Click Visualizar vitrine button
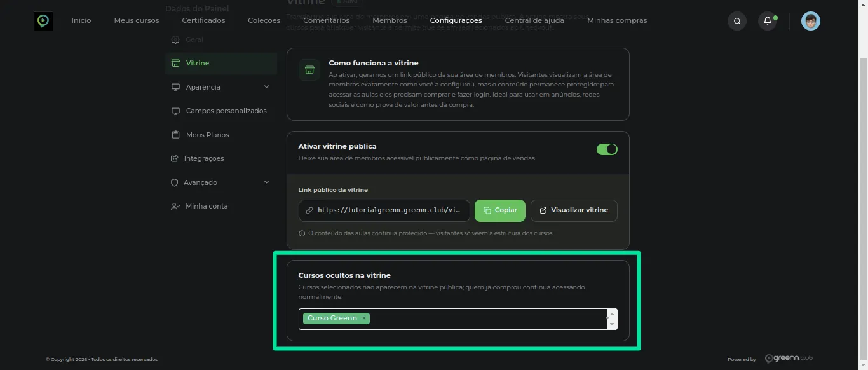This screenshot has height=370, width=868. (574, 210)
